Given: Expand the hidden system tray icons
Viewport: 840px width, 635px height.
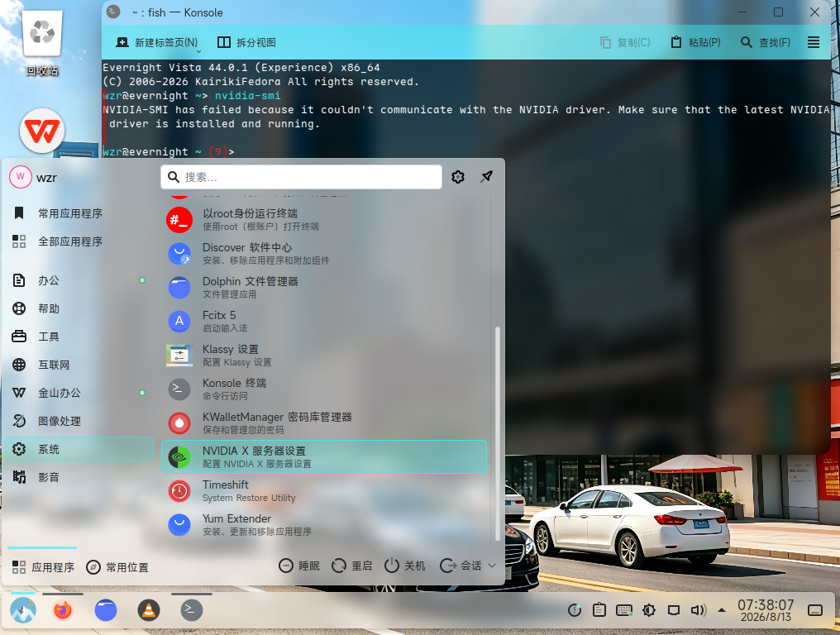Looking at the screenshot, I should point(722,610).
